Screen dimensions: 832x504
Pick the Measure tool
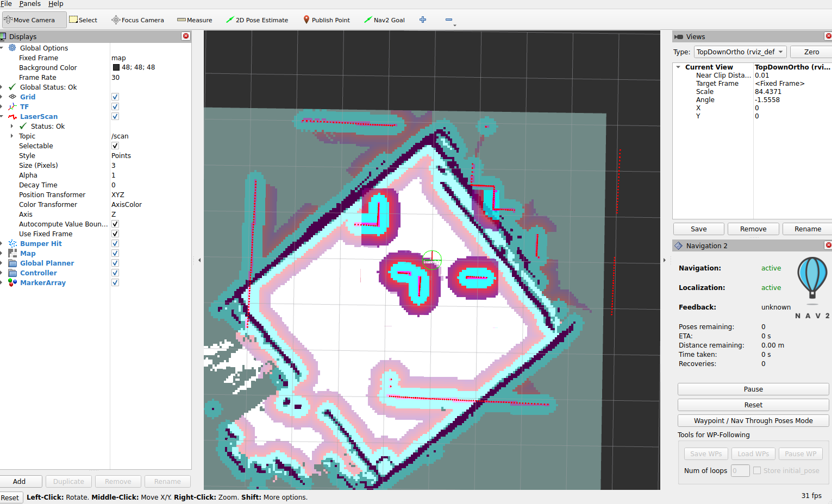click(195, 20)
